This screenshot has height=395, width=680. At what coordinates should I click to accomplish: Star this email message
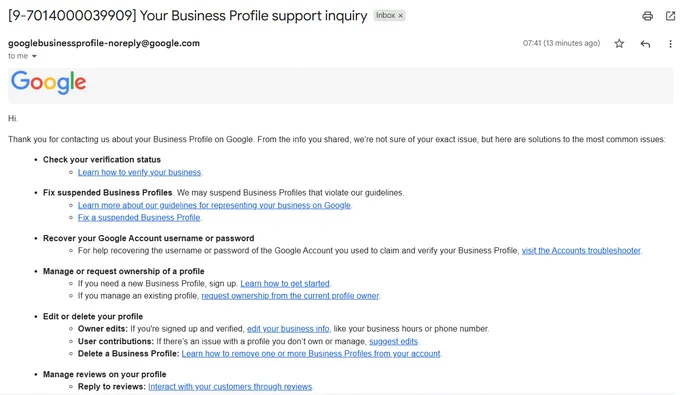point(619,43)
